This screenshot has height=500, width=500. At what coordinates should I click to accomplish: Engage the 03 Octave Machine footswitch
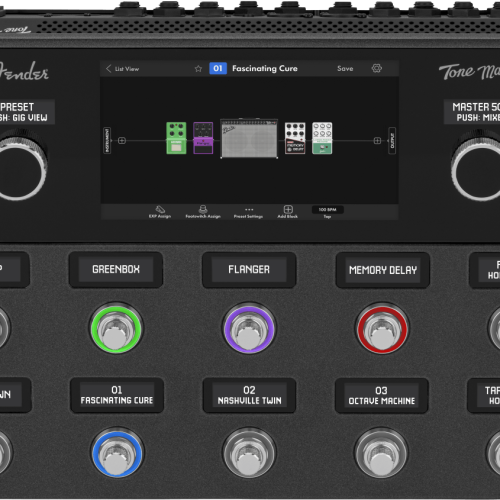381,453
